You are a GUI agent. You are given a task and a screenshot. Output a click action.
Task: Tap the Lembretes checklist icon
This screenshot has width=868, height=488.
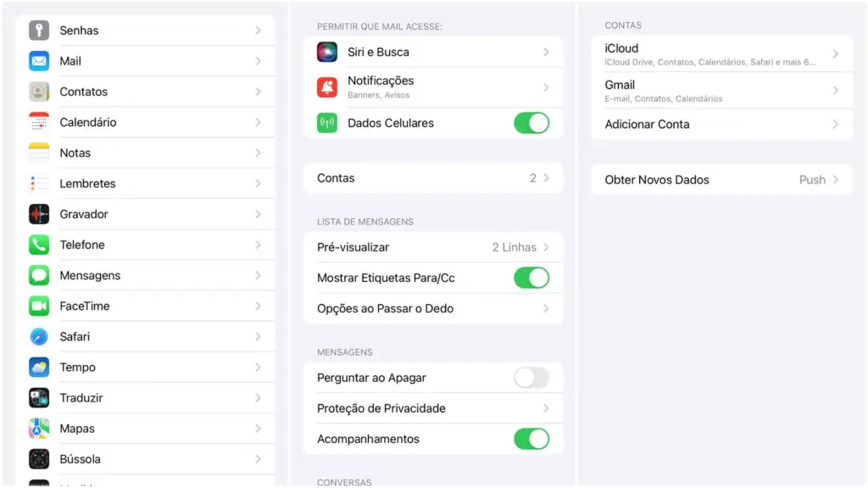[x=37, y=183]
